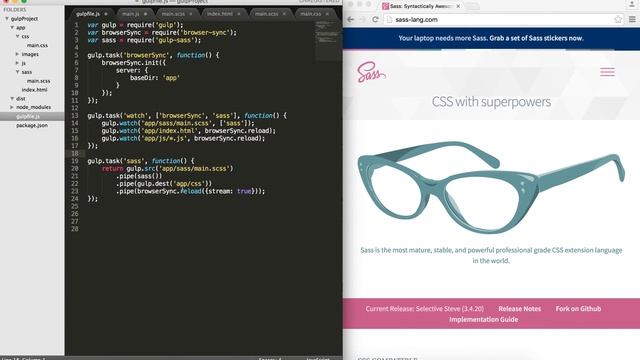Collapse the css folder arrow
Screen dimensions: 640x360
click(18, 36)
